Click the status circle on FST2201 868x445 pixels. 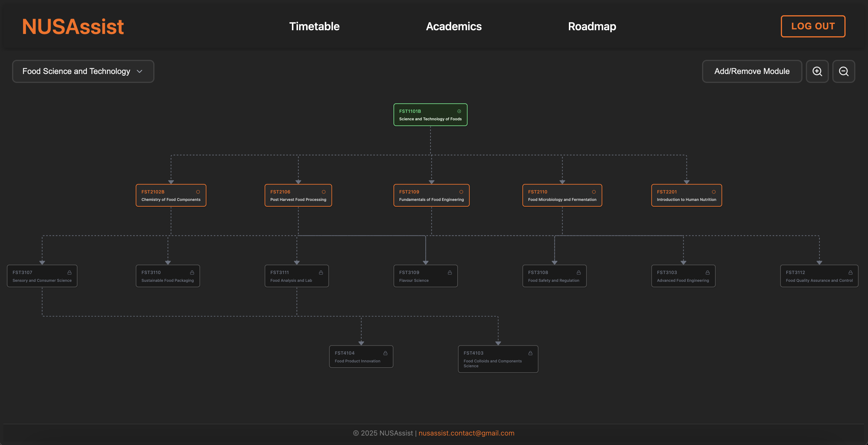[x=714, y=192]
